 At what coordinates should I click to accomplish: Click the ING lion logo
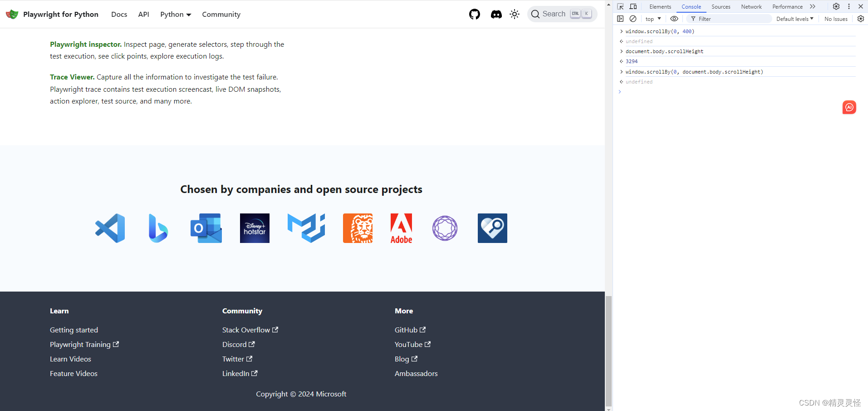pos(358,228)
